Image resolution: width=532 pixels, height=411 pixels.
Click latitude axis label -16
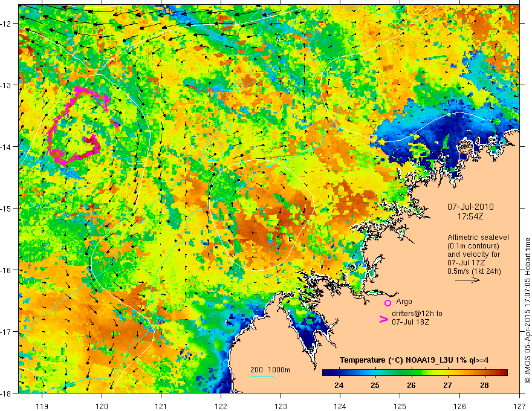(7, 270)
